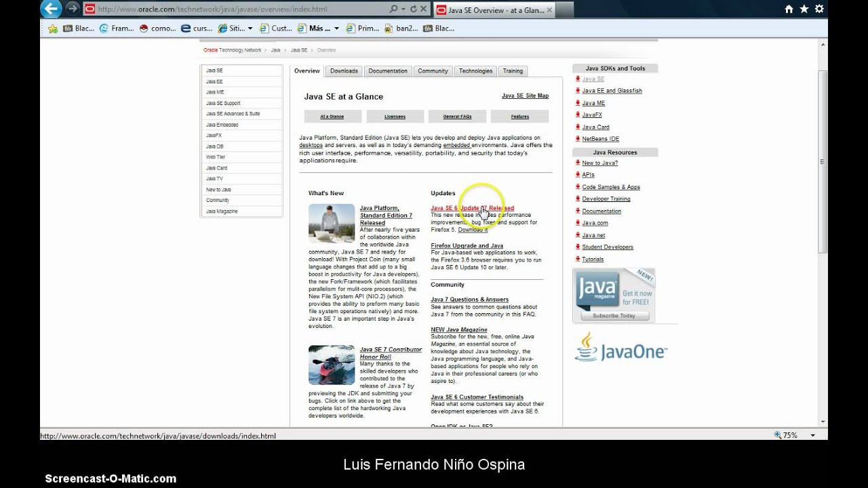Expand the 'Siti...' favorites dropdown arrow
The image size is (868, 488).
click(250, 28)
